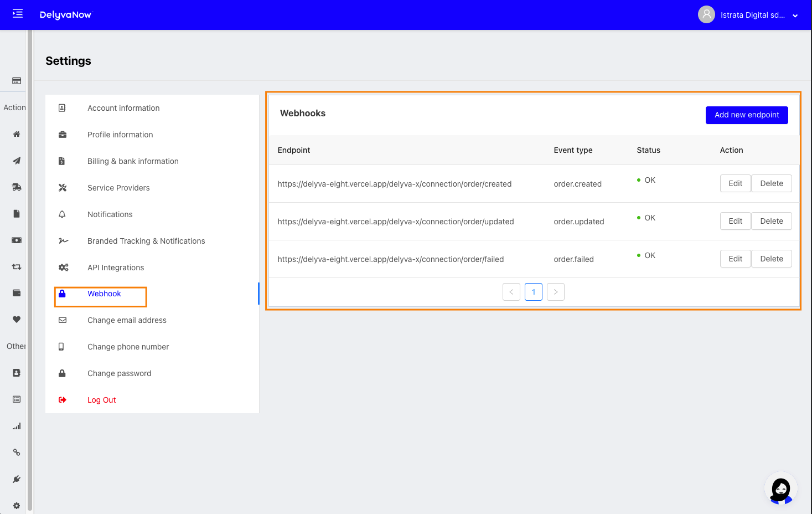The image size is (812, 514).
Task: Delete the order.failed webhook endpoint
Action: coord(771,259)
